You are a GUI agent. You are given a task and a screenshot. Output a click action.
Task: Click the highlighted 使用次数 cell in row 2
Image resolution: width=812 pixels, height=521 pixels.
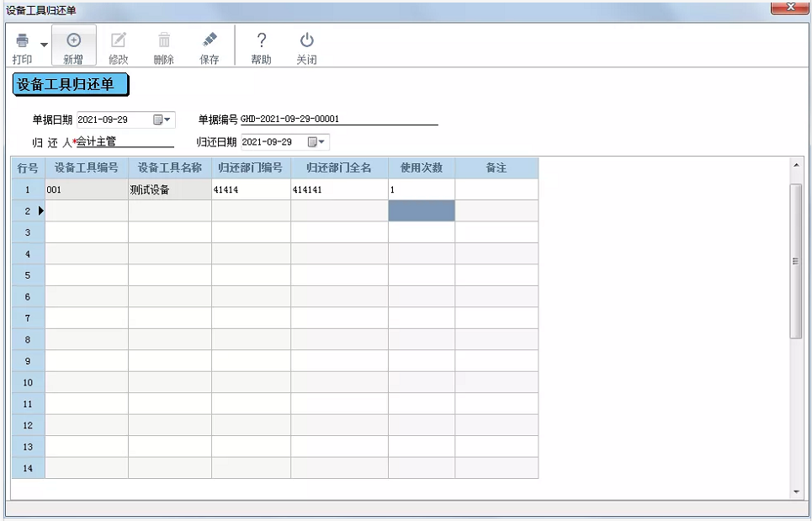422,210
